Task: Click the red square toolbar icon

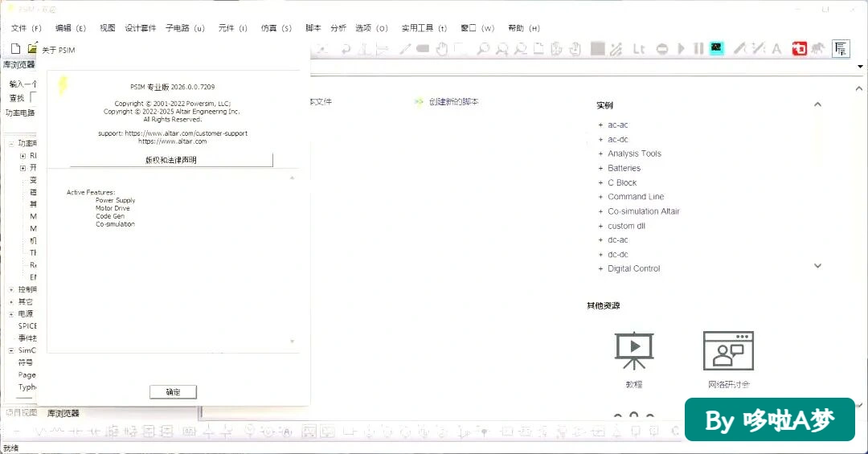Action: coord(800,49)
